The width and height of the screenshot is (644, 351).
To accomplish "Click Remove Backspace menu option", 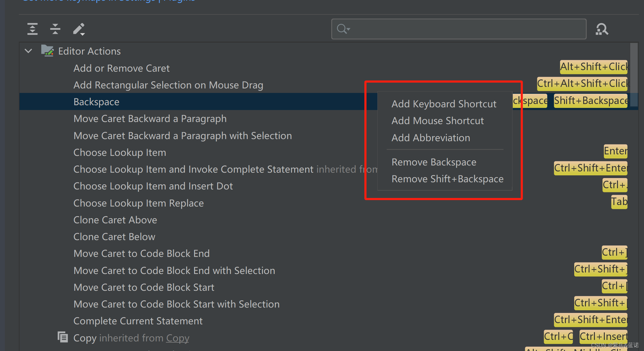I will click(433, 162).
